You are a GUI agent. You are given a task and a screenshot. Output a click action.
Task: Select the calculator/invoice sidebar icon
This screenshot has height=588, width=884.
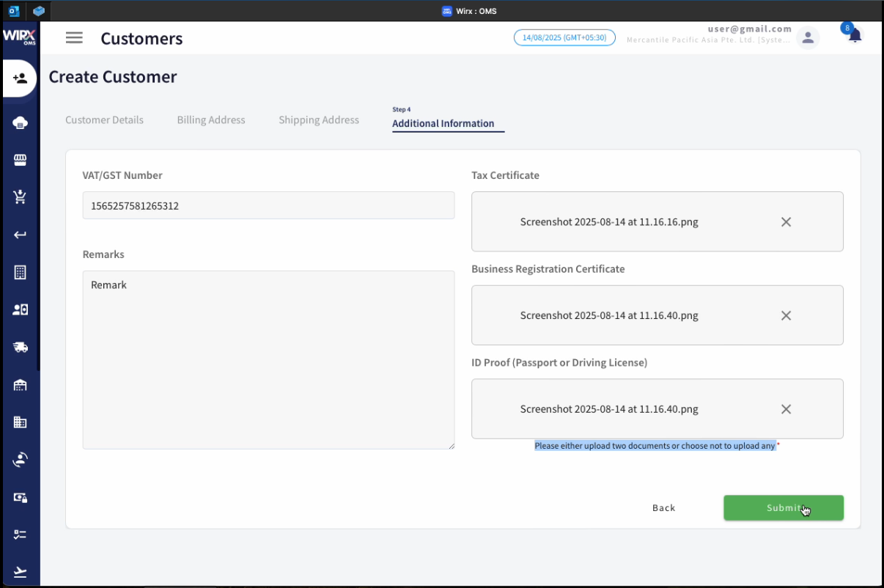pos(20,272)
